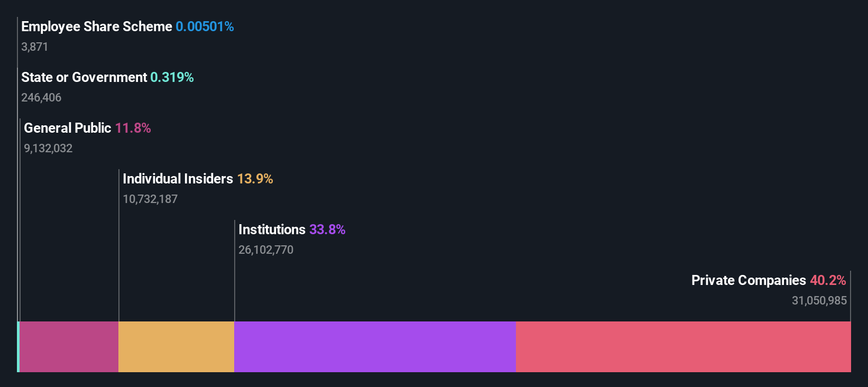Click the 11.8% percentage value

pos(133,128)
